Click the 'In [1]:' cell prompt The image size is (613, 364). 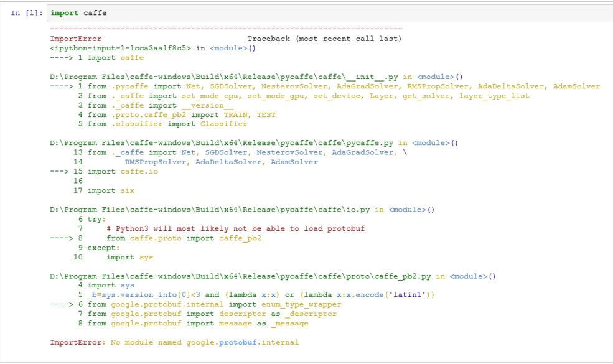(x=27, y=13)
